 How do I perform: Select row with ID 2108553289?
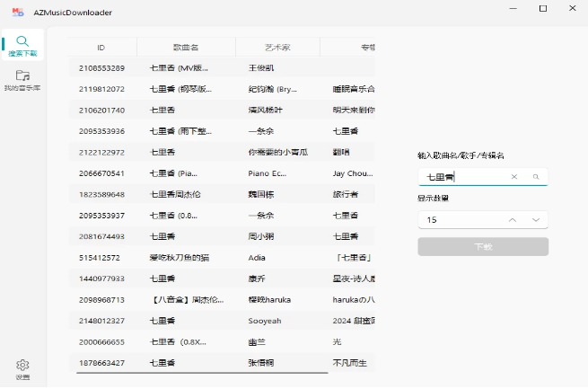point(222,68)
